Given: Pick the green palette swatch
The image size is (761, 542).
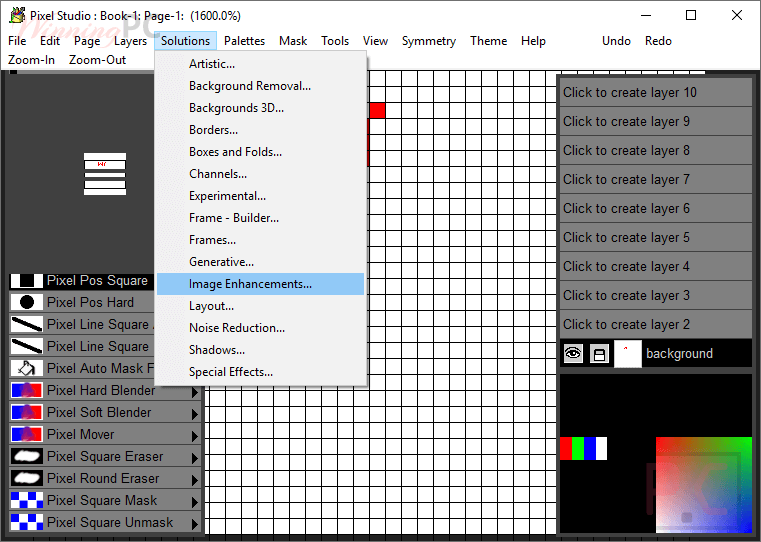Looking at the screenshot, I should [578, 448].
